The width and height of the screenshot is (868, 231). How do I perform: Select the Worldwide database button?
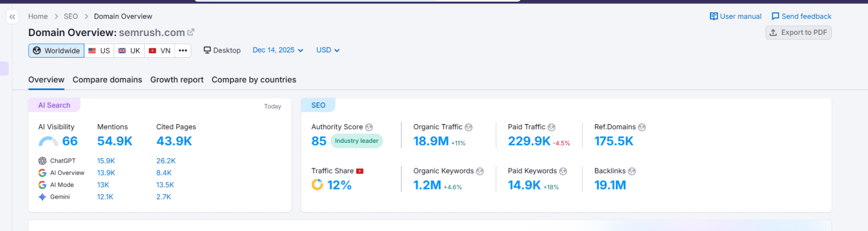point(56,50)
